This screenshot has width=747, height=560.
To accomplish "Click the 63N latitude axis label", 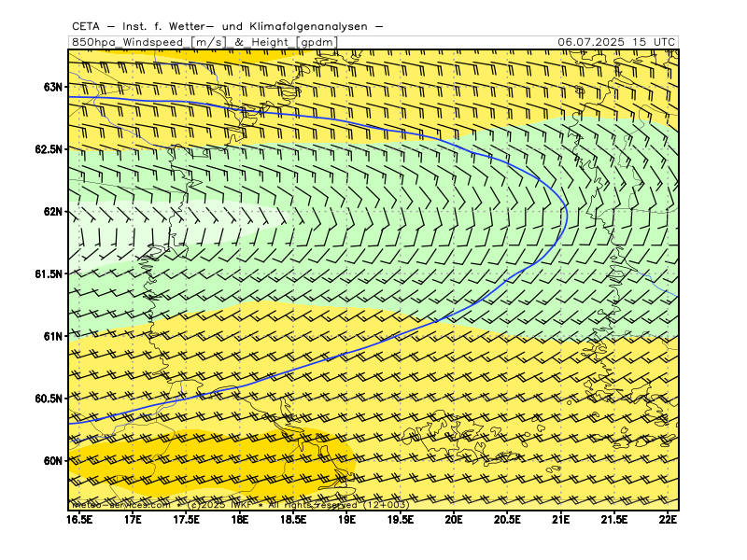I will (x=53, y=87).
